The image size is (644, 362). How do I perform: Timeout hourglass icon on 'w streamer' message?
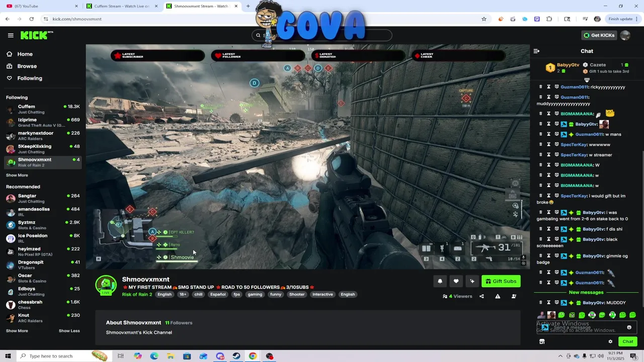(x=549, y=155)
